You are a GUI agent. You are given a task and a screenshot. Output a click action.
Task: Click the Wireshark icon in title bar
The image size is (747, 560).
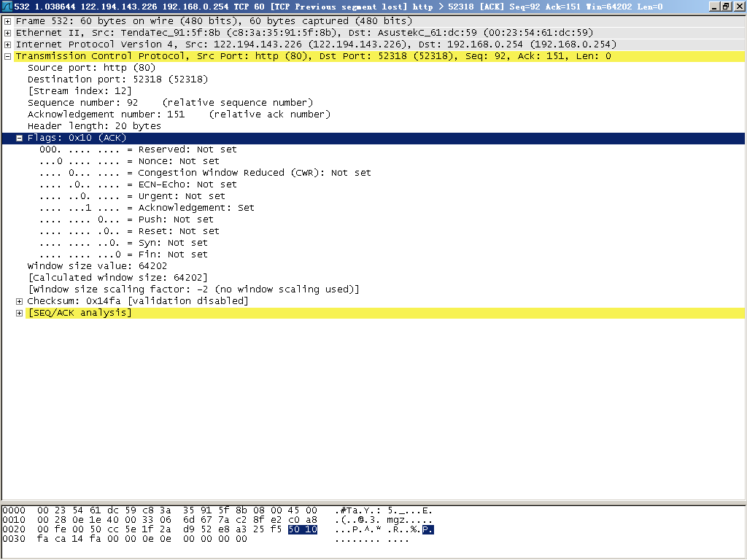tap(7, 7)
